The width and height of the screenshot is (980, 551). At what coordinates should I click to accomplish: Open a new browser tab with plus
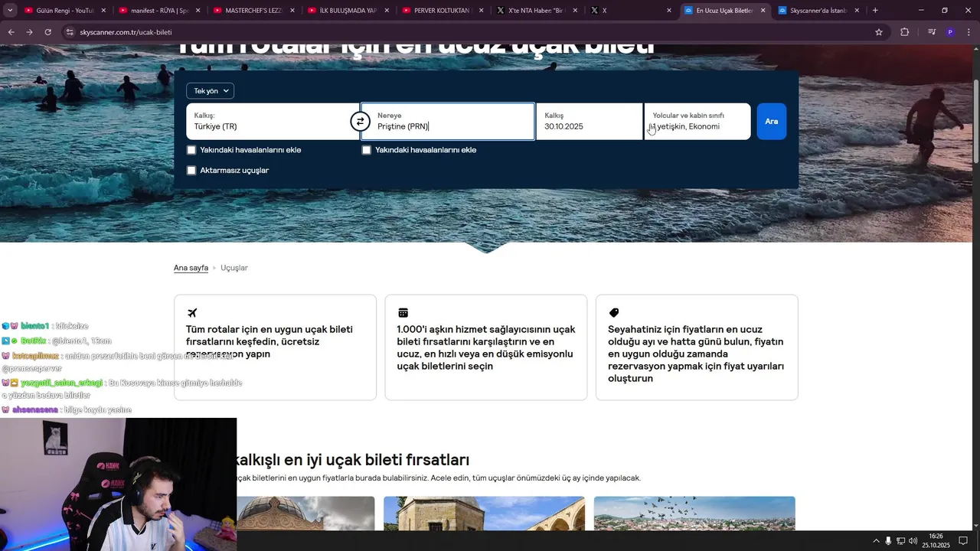[875, 11]
